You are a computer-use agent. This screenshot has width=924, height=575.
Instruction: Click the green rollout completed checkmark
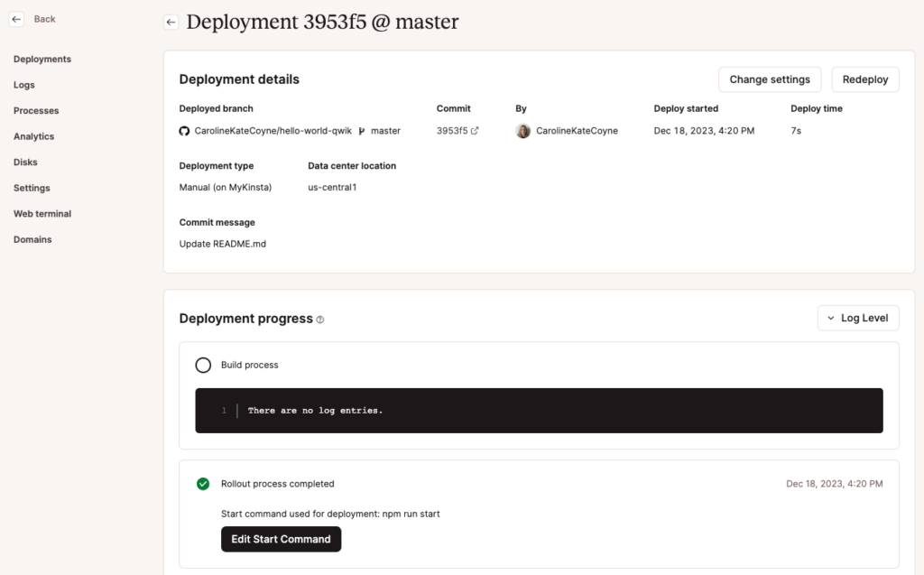tap(203, 484)
